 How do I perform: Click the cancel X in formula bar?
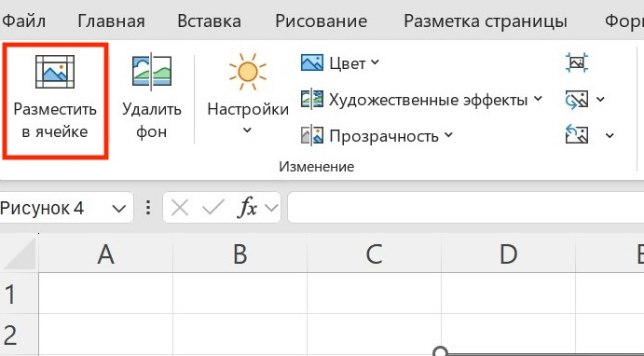[180, 208]
